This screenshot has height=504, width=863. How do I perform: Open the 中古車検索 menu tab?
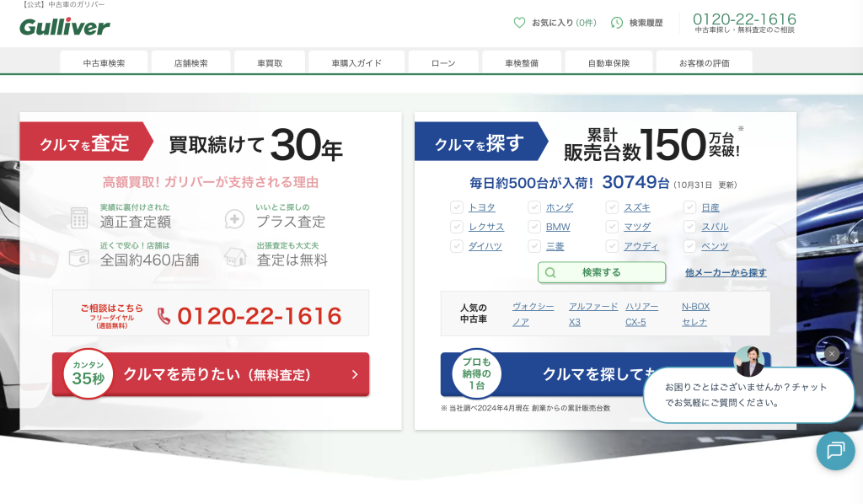click(104, 63)
